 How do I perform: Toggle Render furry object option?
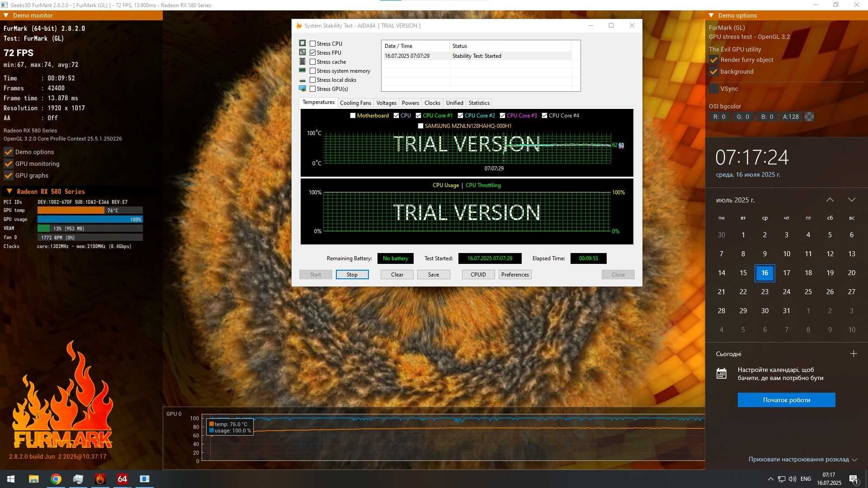pyautogui.click(x=713, y=60)
